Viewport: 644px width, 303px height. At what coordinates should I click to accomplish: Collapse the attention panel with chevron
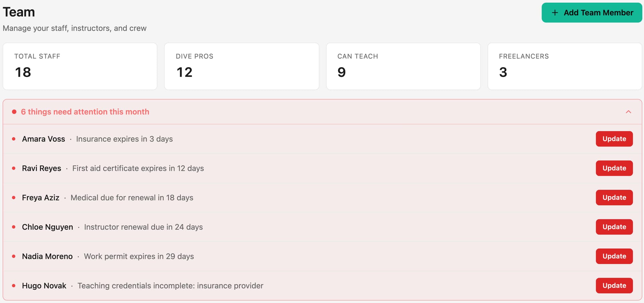pyautogui.click(x=628, y=112)
